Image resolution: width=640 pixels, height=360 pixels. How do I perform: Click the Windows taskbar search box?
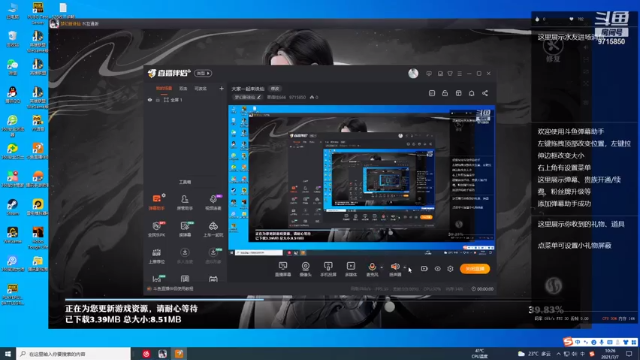click(73, 354)
